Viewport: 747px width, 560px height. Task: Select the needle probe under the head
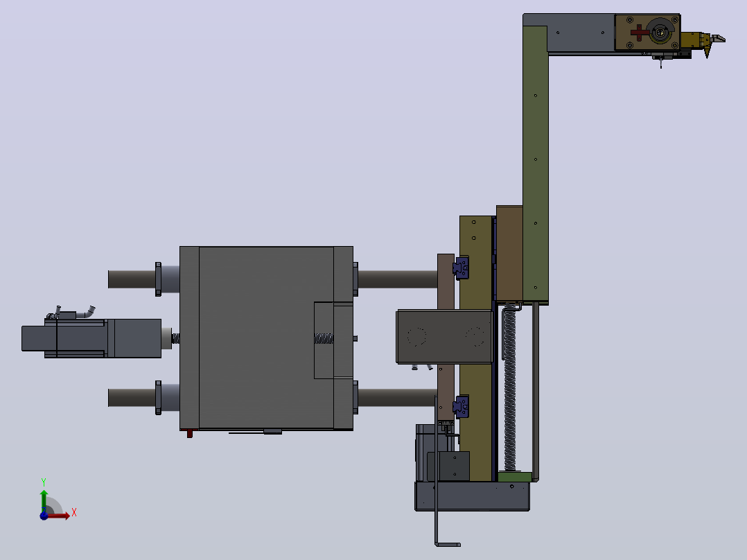(661, 63)
